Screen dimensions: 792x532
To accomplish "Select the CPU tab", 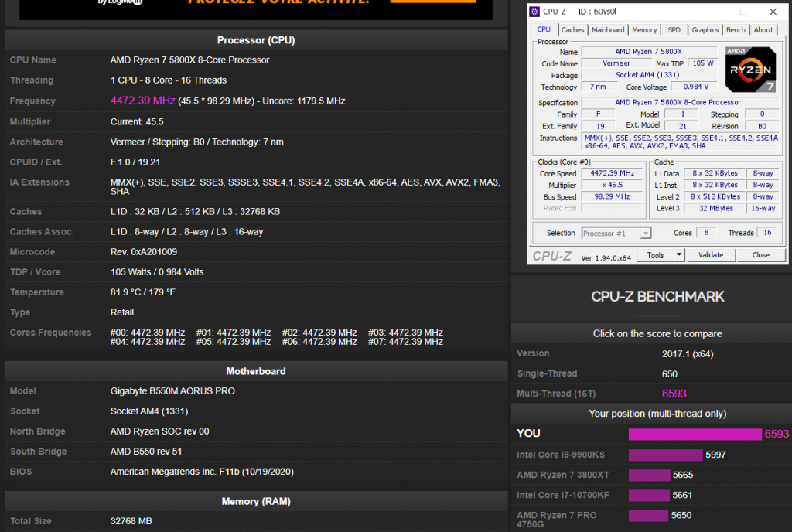I will 544,29.
